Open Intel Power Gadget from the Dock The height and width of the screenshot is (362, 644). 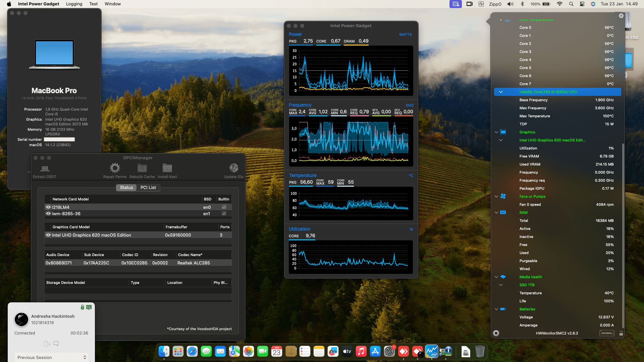click(x=432, y=352)
